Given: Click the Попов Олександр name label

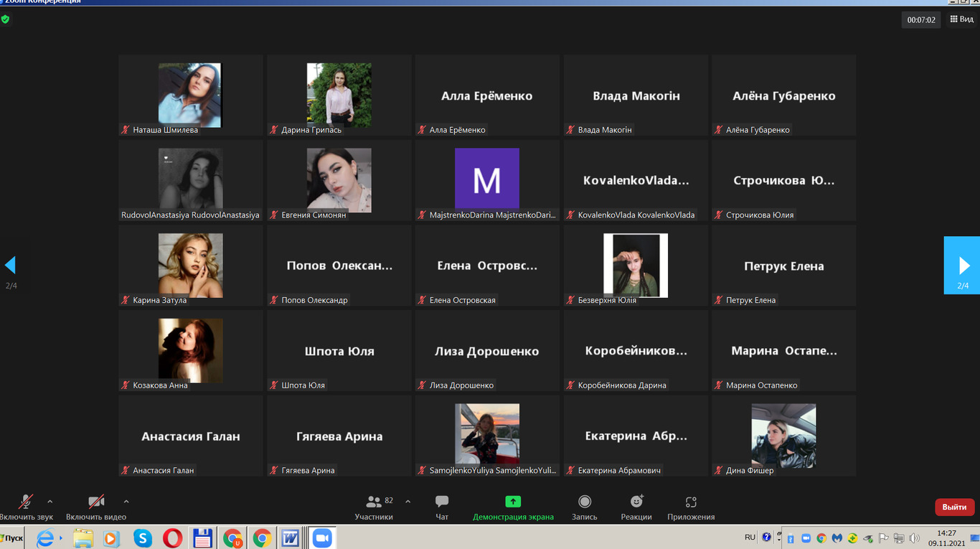Looking at the screenshot, I should point(314,300).
